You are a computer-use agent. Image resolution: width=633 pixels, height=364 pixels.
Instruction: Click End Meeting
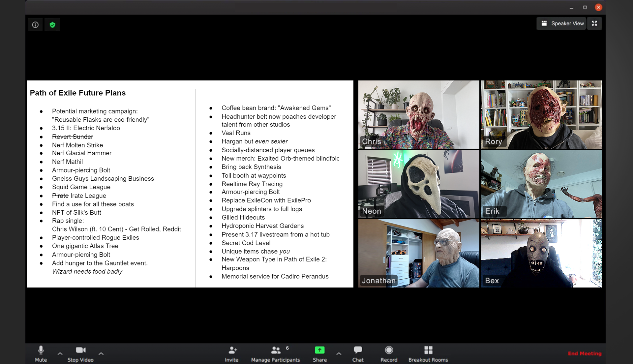pos(585,353)
